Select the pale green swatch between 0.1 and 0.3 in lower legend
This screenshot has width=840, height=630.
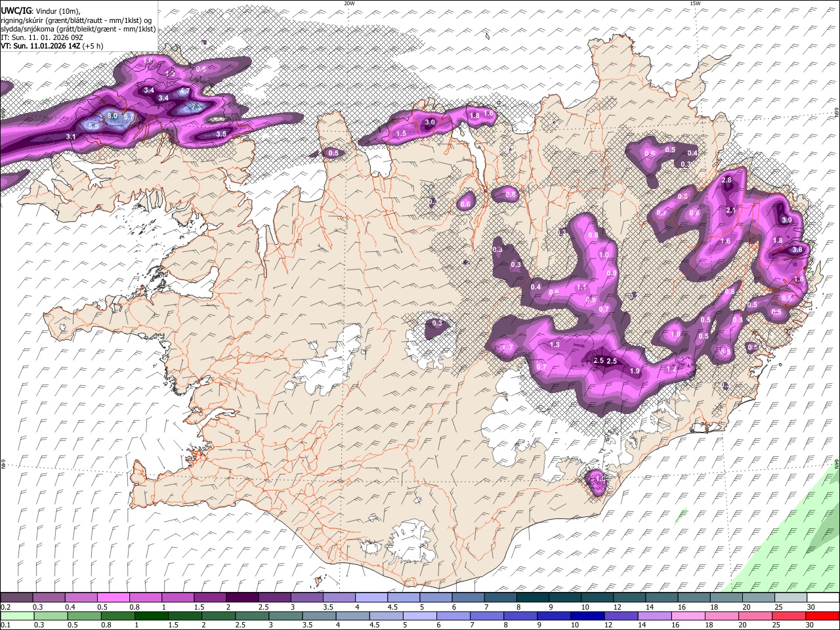pos(17,616)
